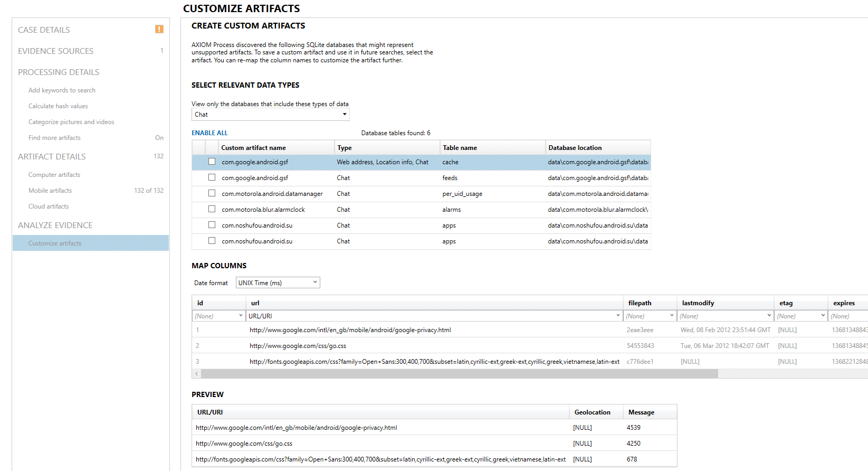Click Preview message value 4539
This screenshot has height=471, width=868.
[633, 428]
